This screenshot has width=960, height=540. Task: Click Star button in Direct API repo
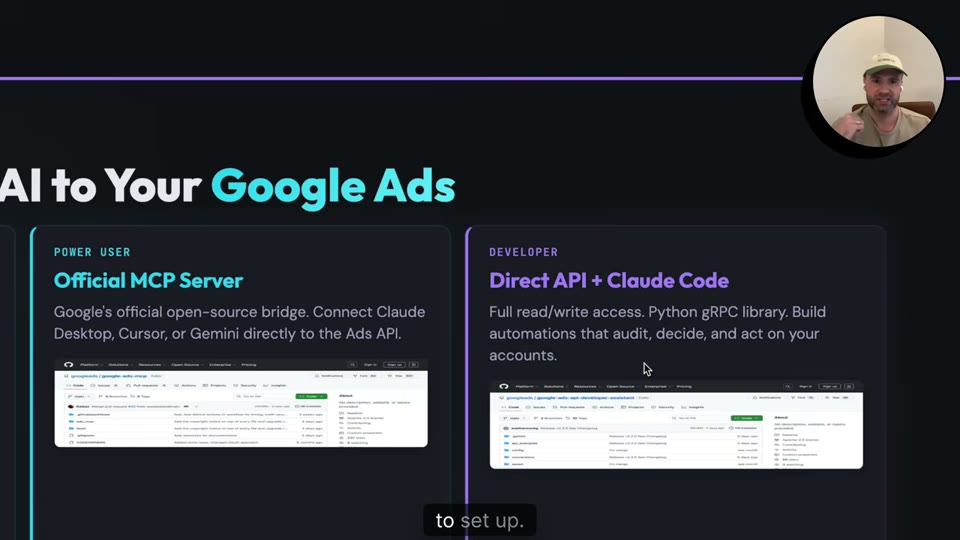point(839,397)
